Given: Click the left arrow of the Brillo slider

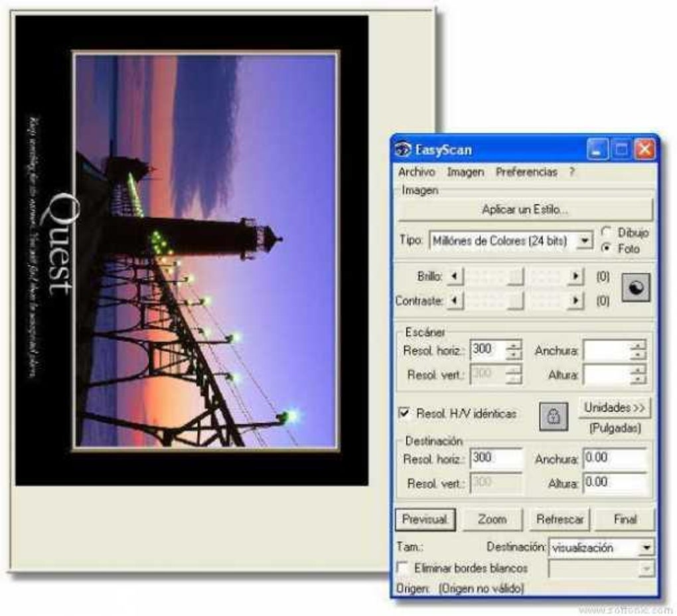Looking at the screenshot, I should [454, 276].
